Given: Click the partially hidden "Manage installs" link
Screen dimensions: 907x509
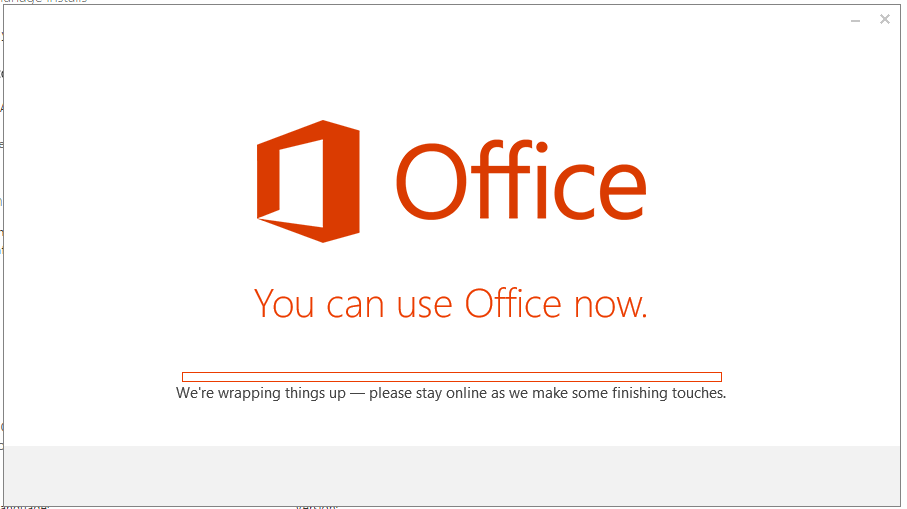Looking at the screenshot, I should click(x=44, y=2).
